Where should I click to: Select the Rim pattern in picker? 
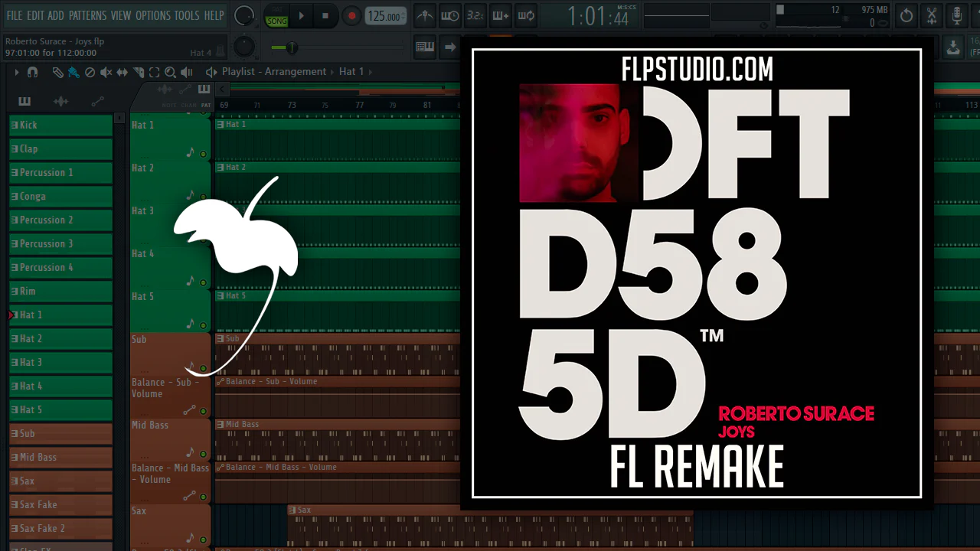60,291
